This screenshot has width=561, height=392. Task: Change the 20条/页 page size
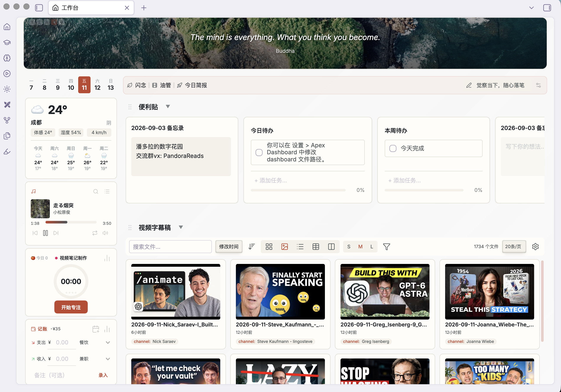click(x=514, y=247)
